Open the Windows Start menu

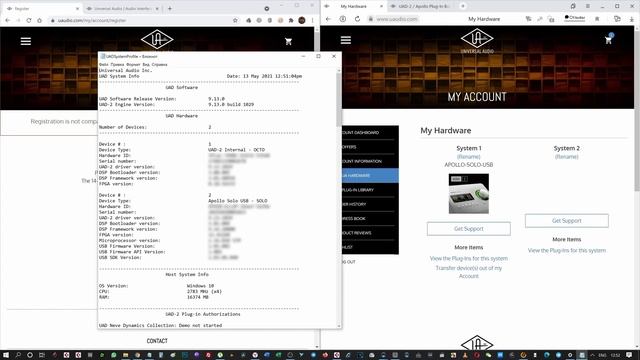6,355
